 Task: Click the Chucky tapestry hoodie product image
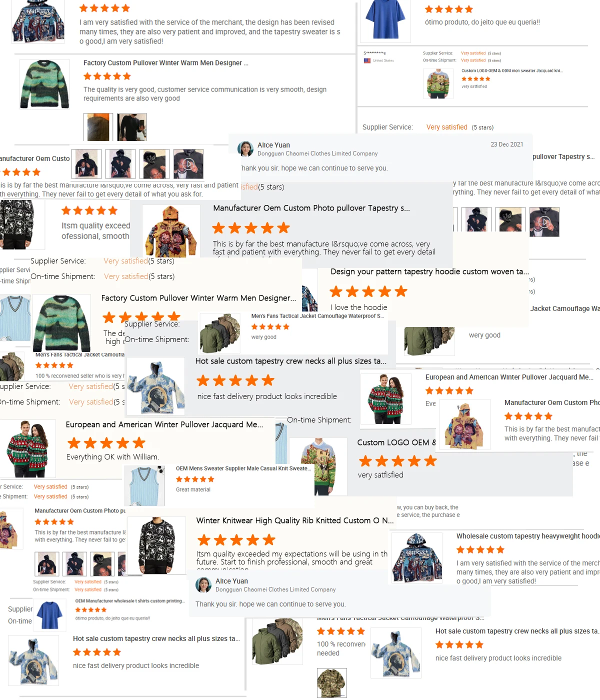pos(171,230)
